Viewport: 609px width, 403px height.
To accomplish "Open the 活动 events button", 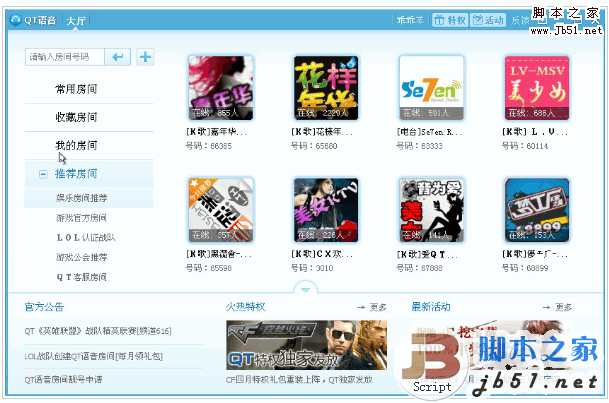I will (x=488, y=20).
